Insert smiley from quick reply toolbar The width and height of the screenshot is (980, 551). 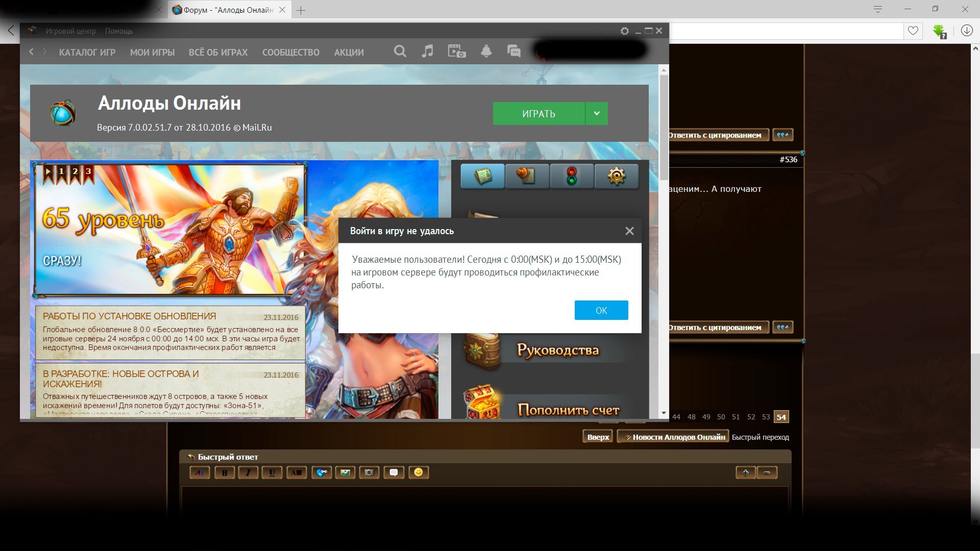point(419,472)
